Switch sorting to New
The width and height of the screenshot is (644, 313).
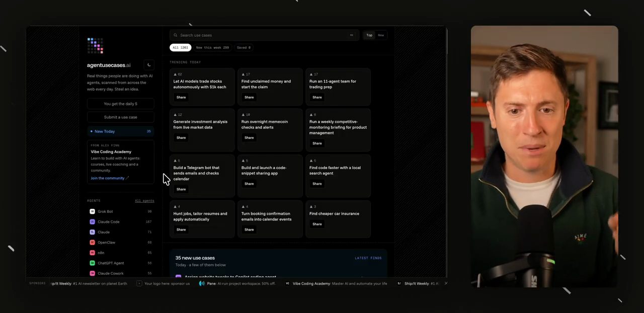coord(381,35)
